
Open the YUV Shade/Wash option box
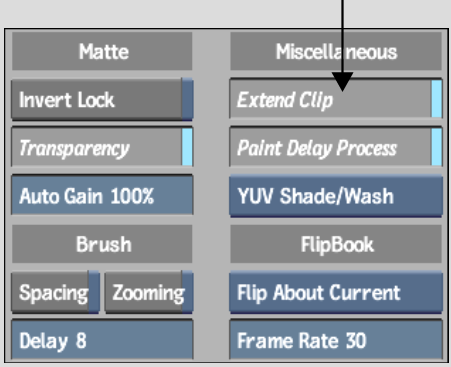tap(336, 196)
